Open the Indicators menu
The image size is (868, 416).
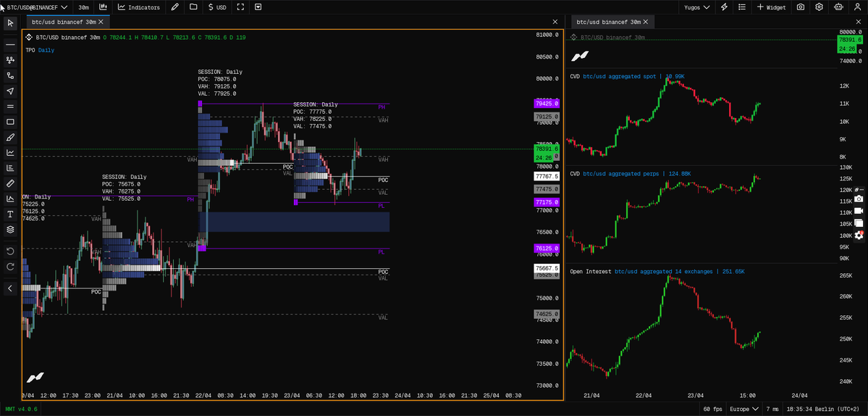click(x=139, y=7)
